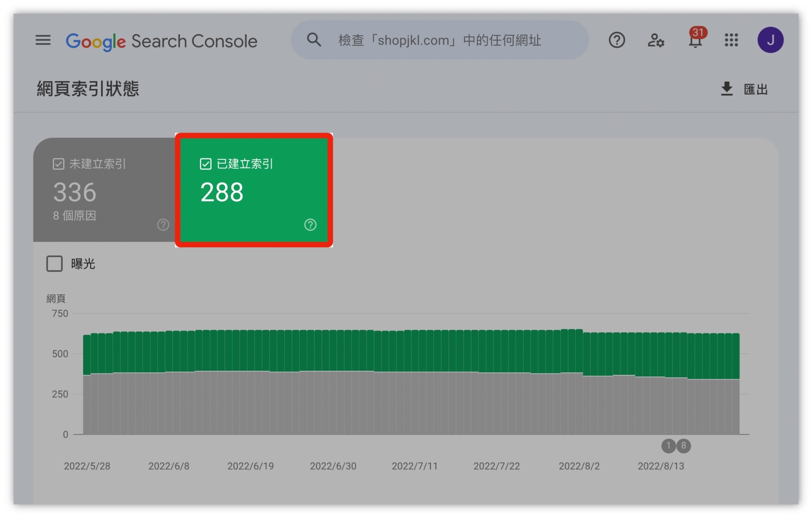Image resolution: width=812 pixels, height=518 pixels.
Task: Toggle the 未建立索引 checkbox
Action: (x=59, y=164)
